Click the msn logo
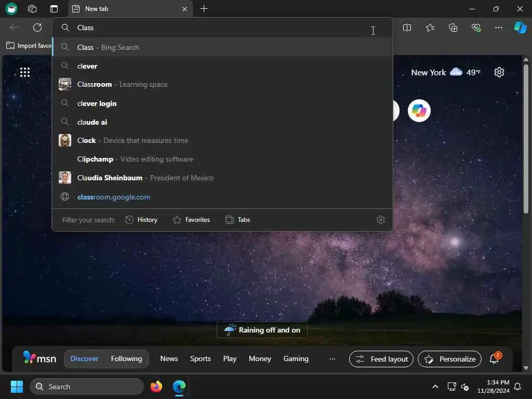Image resolution: width=532 pixels, height=399 pixels. (39, 358)
